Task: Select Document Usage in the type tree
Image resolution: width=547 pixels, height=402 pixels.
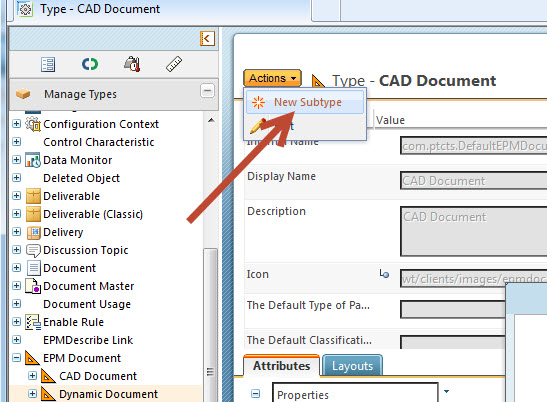Action: tap(87, 304)
